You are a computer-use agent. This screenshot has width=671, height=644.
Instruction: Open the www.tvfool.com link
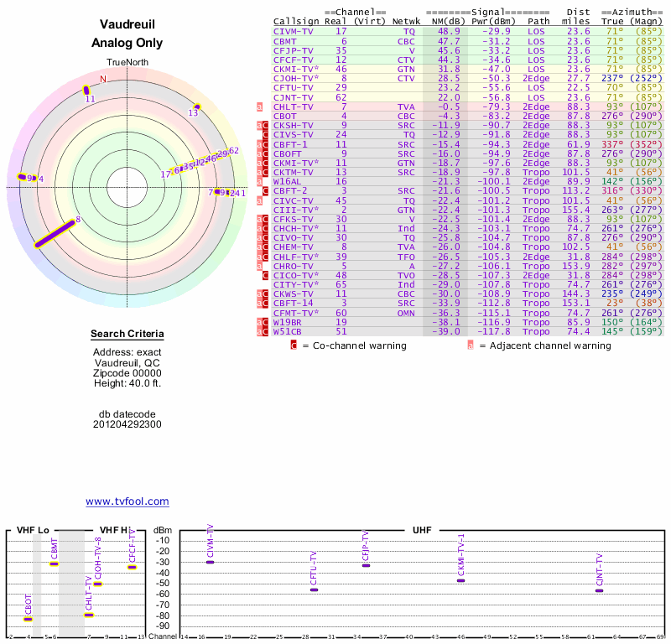click(x=127, y=501)
